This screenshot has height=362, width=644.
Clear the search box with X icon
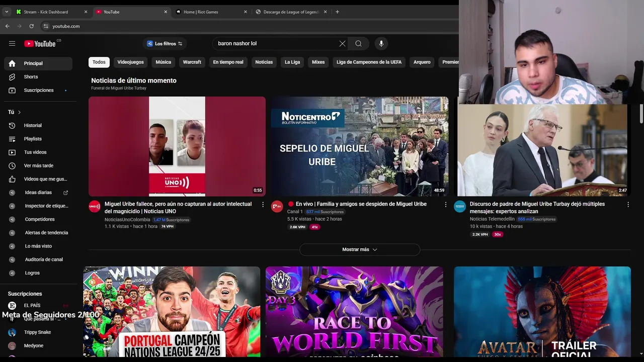coord(343,44)
